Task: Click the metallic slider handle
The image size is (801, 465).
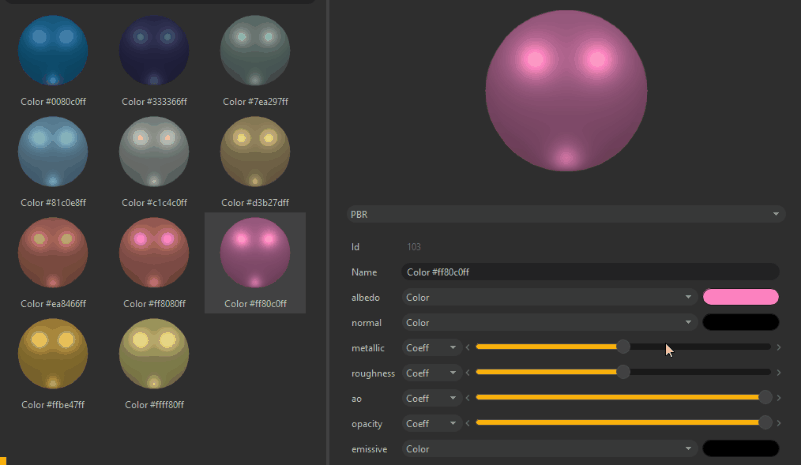Action: [x=623, y=347]
